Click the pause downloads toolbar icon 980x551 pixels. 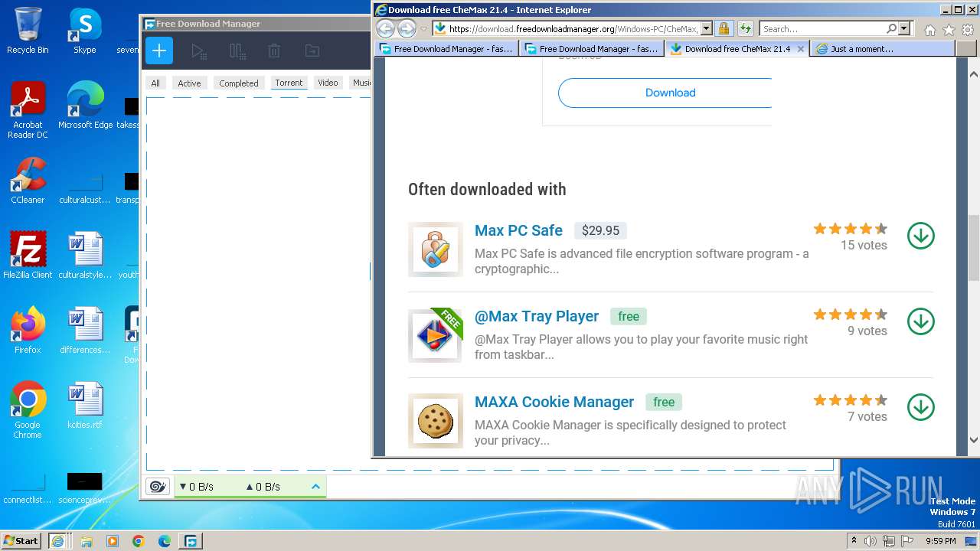pos(237,51)
